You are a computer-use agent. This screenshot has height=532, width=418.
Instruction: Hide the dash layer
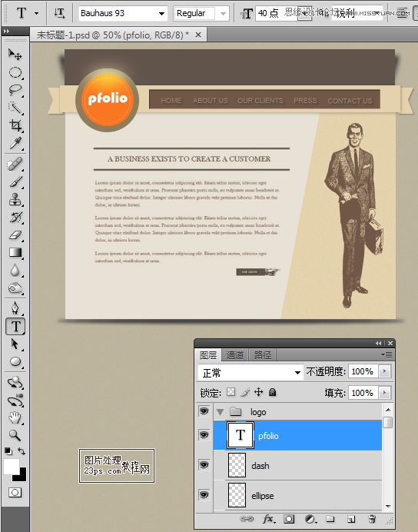tap(204, 465)
